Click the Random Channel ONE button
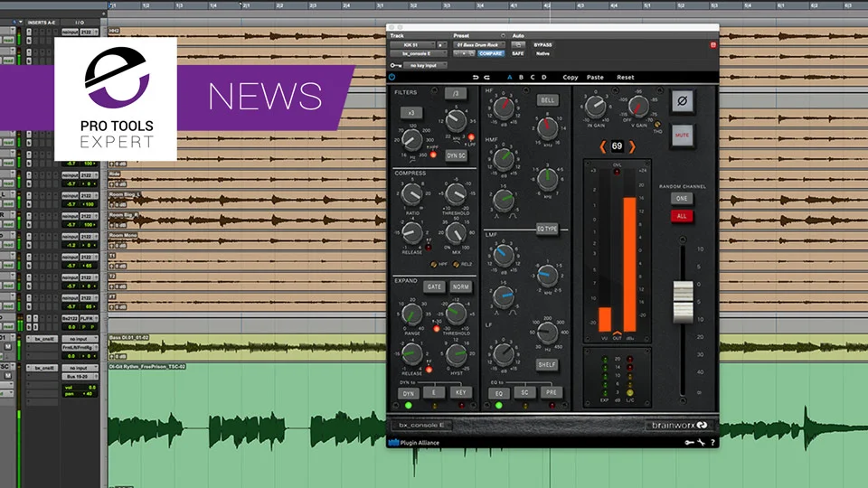The height and width of the screenshot is (488, 868). click(x=682, y=199)
